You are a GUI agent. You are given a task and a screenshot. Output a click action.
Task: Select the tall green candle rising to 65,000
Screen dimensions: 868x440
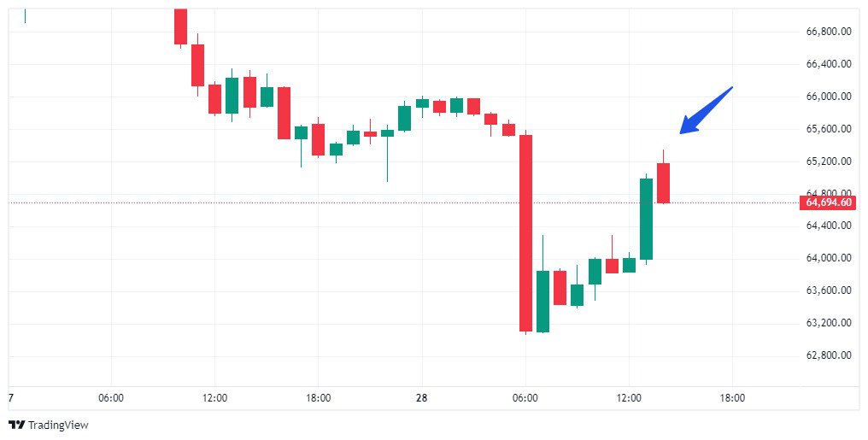pos(646,219)
